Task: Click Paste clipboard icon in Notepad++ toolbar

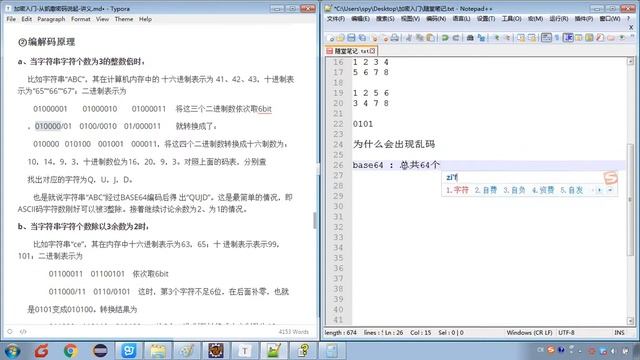Action: 430,38
